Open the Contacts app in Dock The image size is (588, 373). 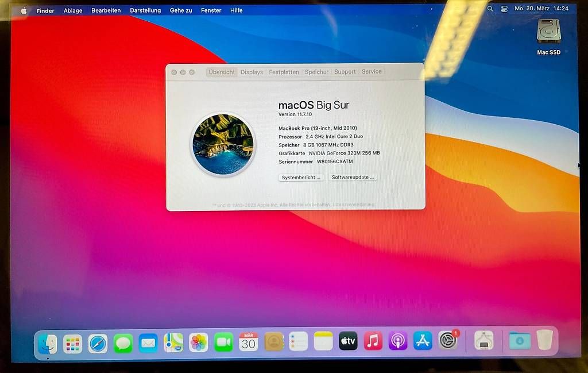(x=274, y=341)
